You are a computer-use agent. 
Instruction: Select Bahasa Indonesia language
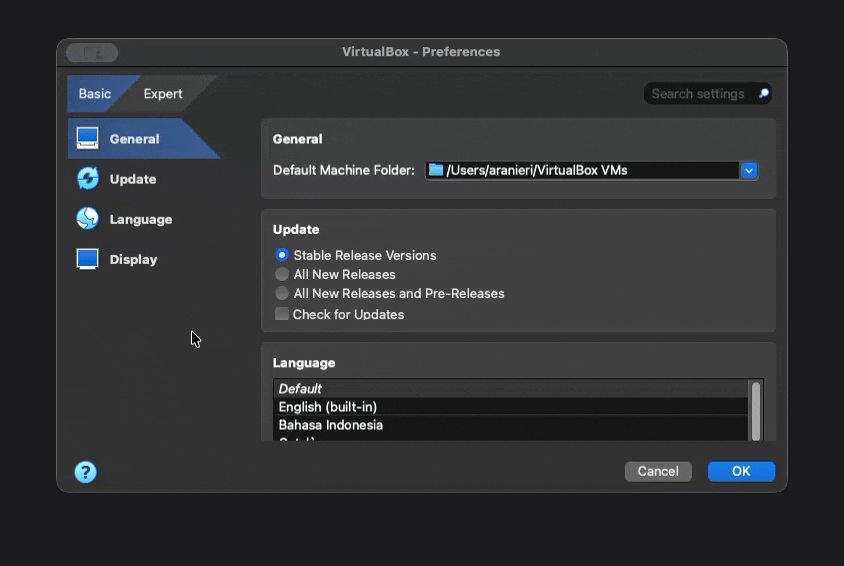[x=510, y=425]
